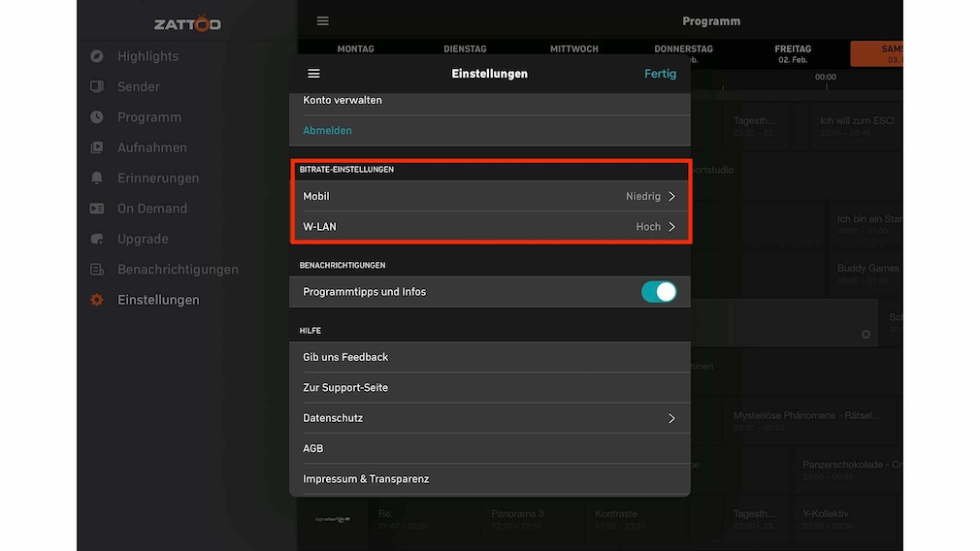This screenshot has height=551, width=980.
Task: Switch to the Dienstag day tab
Action: pyautogui.click(x=465, y=49)
